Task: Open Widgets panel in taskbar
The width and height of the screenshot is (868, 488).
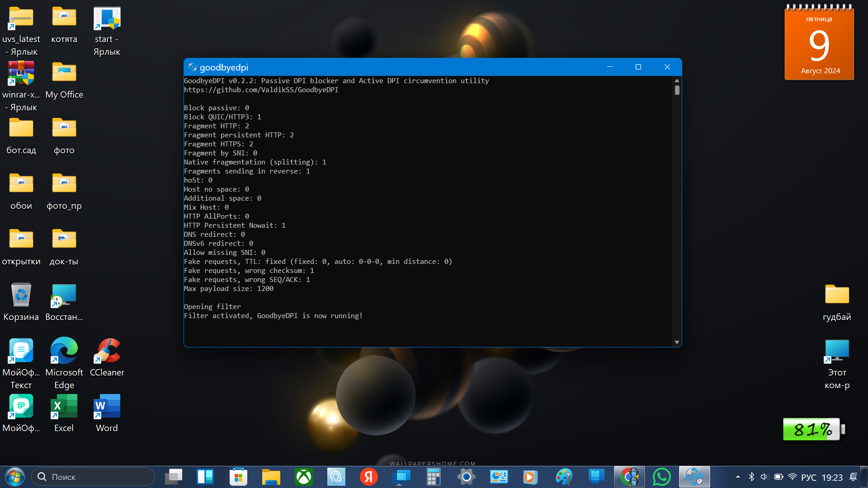Action: pyautogui.click(x=205, y=477)
